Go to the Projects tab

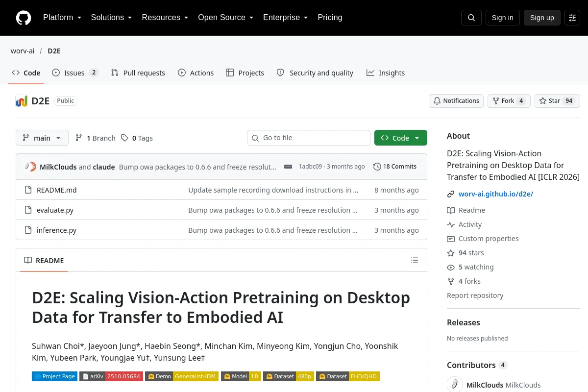(x=245, y=73)
